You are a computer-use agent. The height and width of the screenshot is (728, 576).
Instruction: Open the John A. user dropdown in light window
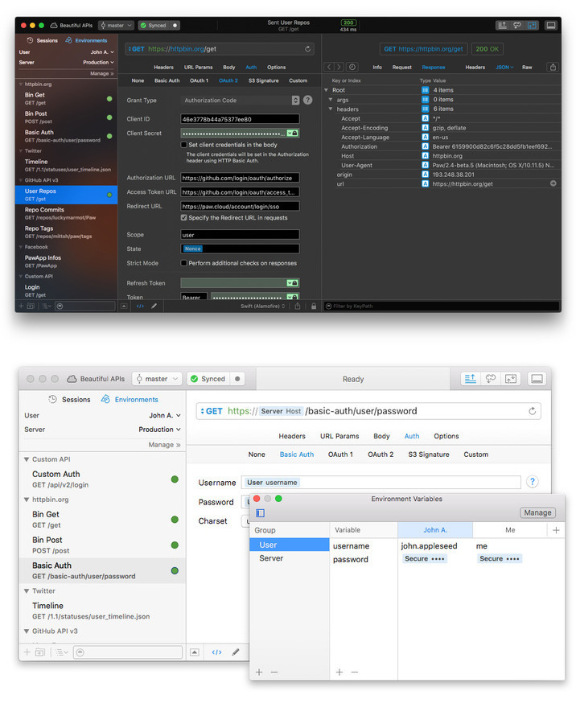pyautogui.click(x=164, y=415)
